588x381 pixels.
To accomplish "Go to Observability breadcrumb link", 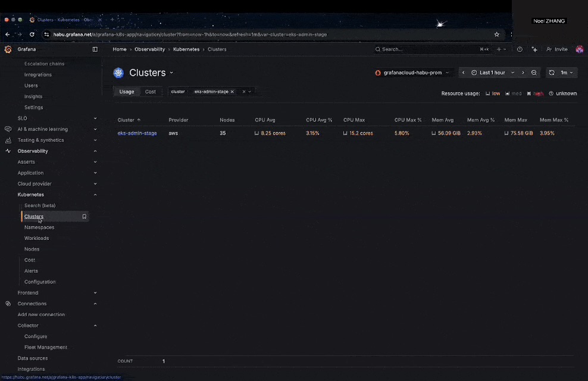I will pos(149,49).
